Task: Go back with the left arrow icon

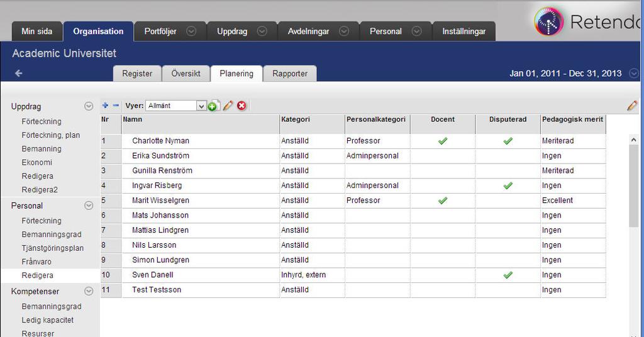Action: (x=18, y=73)
